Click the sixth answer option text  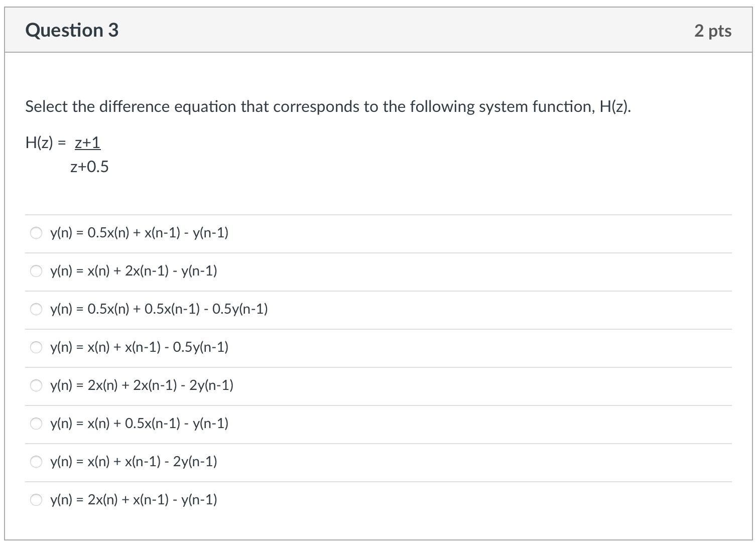[140, 424]
